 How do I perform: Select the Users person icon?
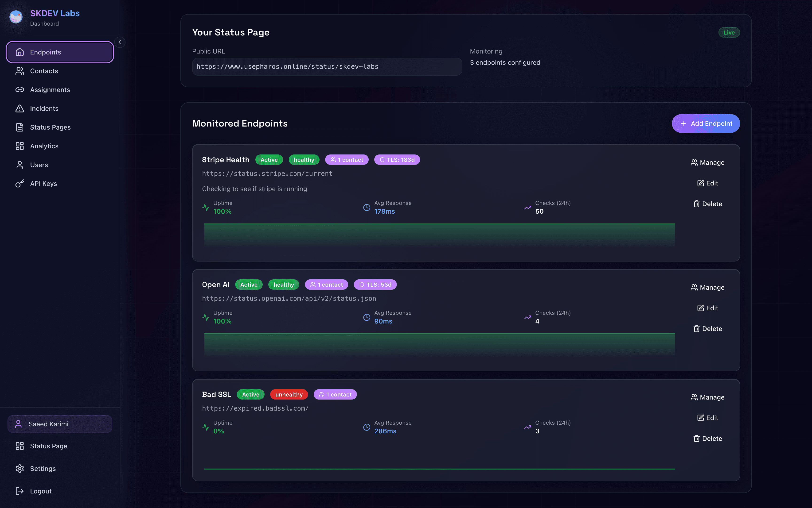(20, 165)
